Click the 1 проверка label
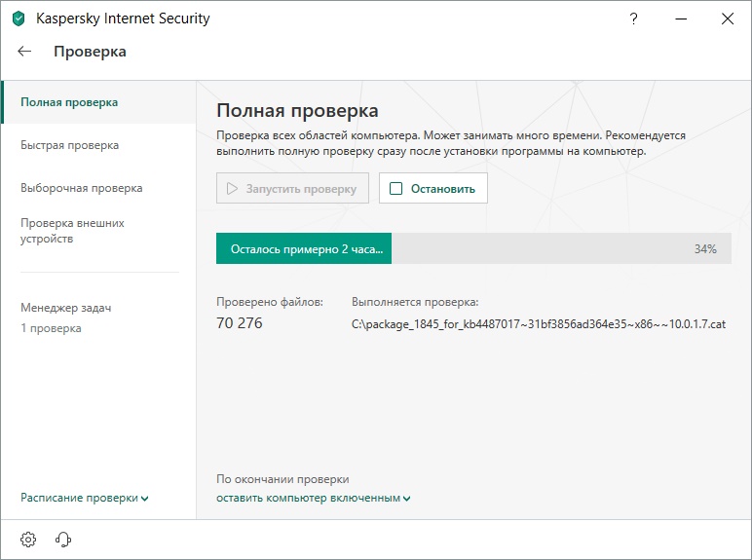 point(51,328)
